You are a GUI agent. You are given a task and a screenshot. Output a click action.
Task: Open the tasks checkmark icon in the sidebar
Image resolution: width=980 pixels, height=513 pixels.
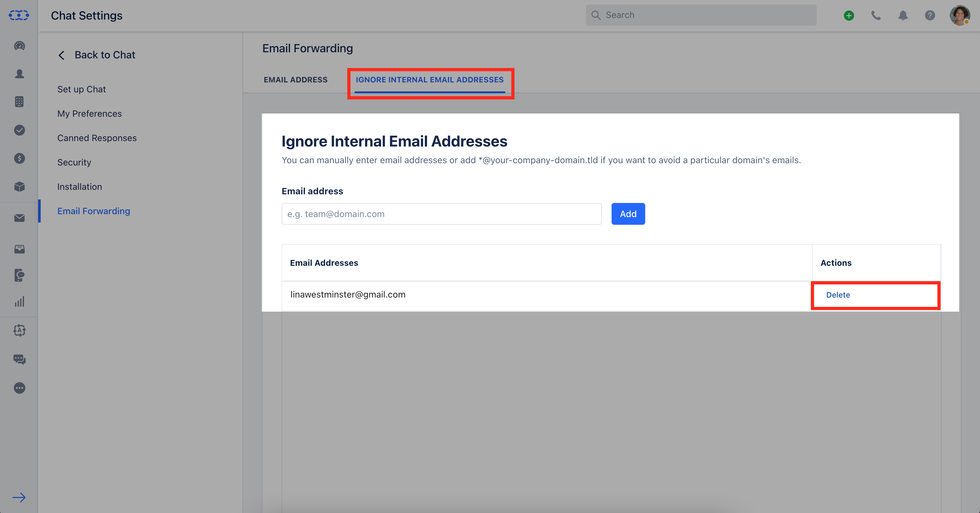tap(20, 130)
